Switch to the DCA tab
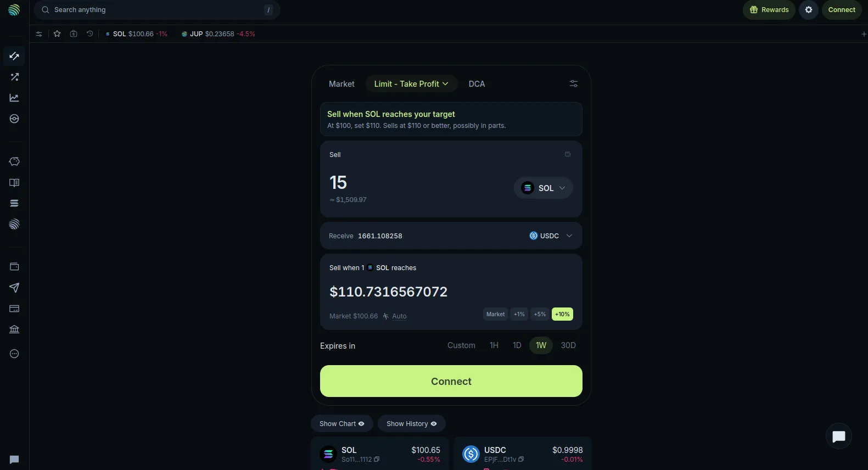The height and width of the screenshot is (470, 868). tap(477, 84)
